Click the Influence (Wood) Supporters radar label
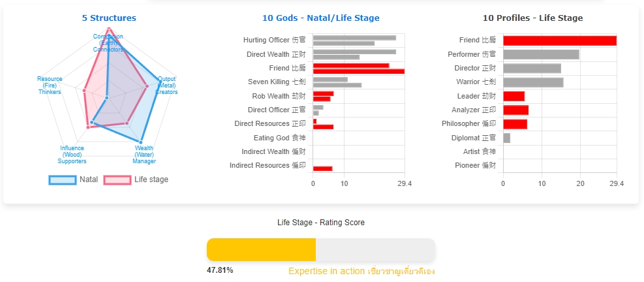 72,155
